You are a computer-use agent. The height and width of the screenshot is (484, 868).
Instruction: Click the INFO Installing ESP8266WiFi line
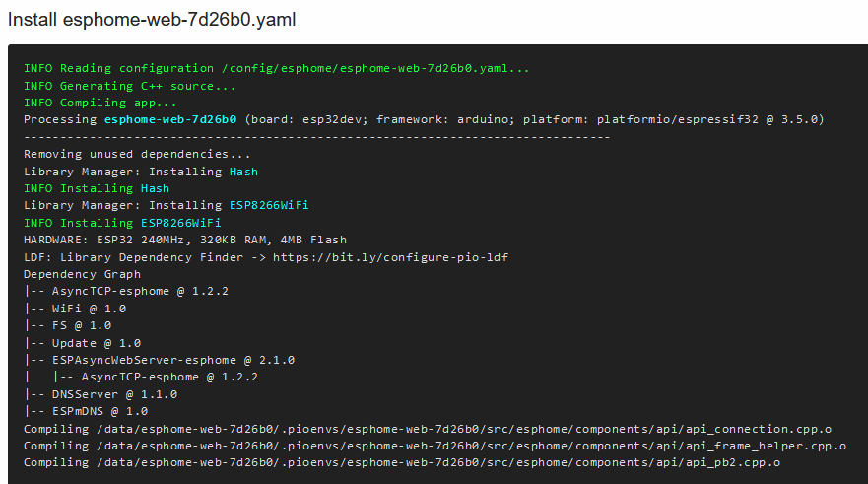point(122,223)
